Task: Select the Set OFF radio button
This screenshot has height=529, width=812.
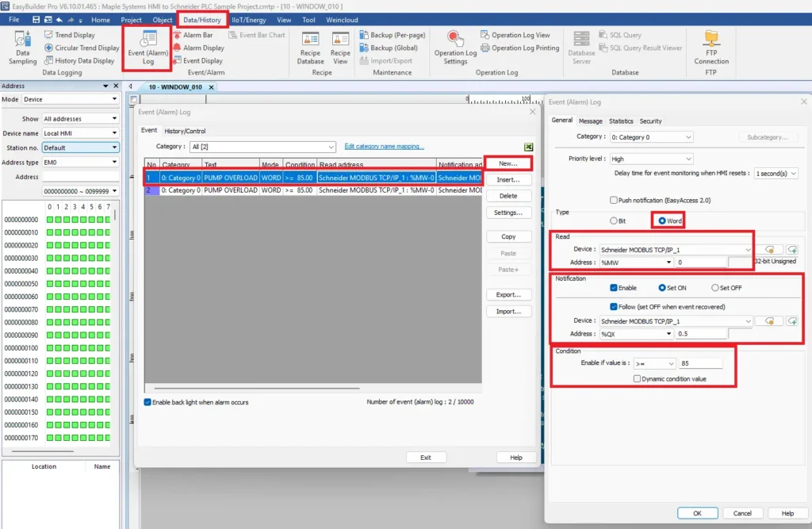Action: (715, 288)
